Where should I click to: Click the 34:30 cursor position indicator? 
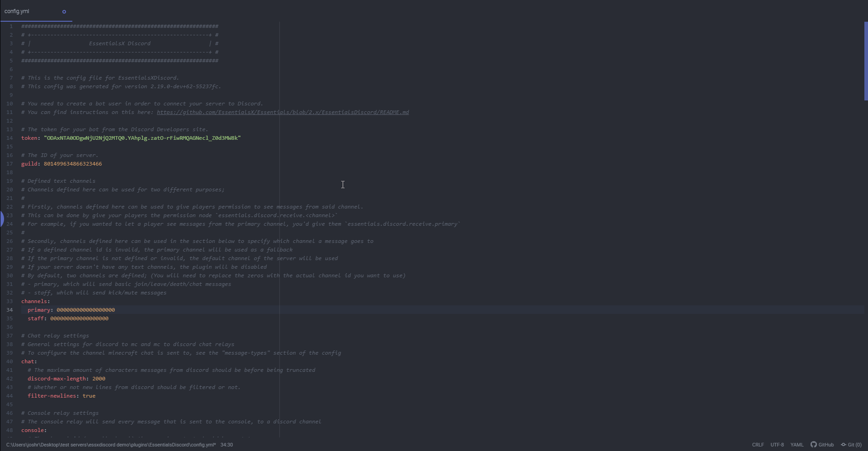pyautogui.click(x=226, y=445)
